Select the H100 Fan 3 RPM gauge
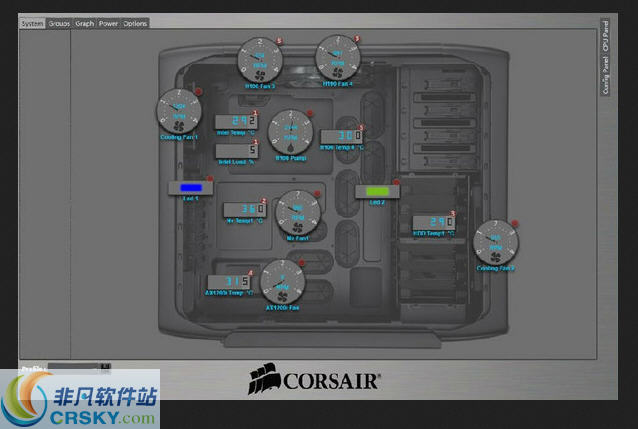The width and height of the screenshot is (638, 429). coord(260,60)
